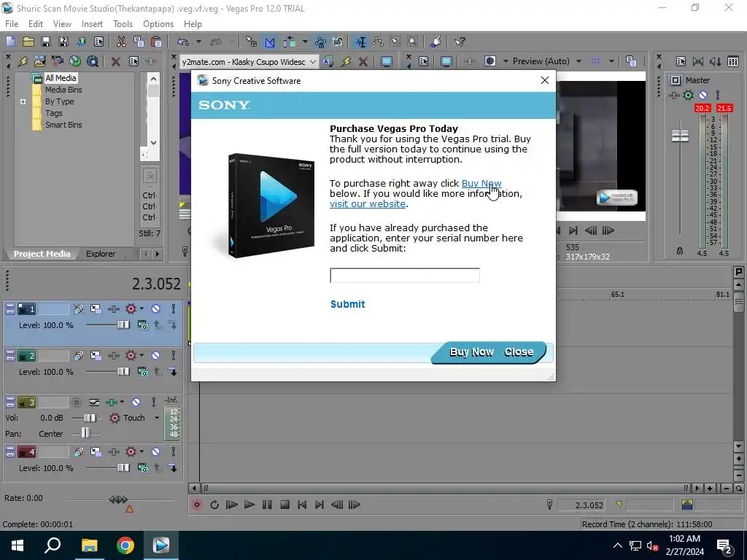Select the Smart Bins folder
This screenshot has width=747, height=560.
coord(63,125)
